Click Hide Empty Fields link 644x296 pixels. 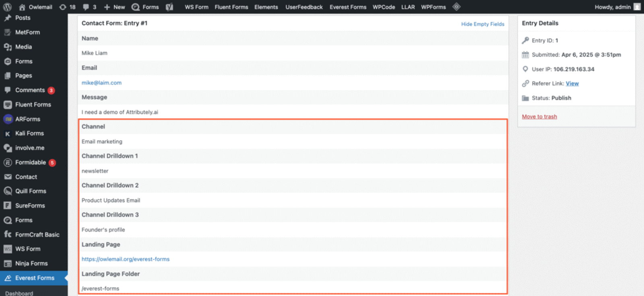point(483,24)
